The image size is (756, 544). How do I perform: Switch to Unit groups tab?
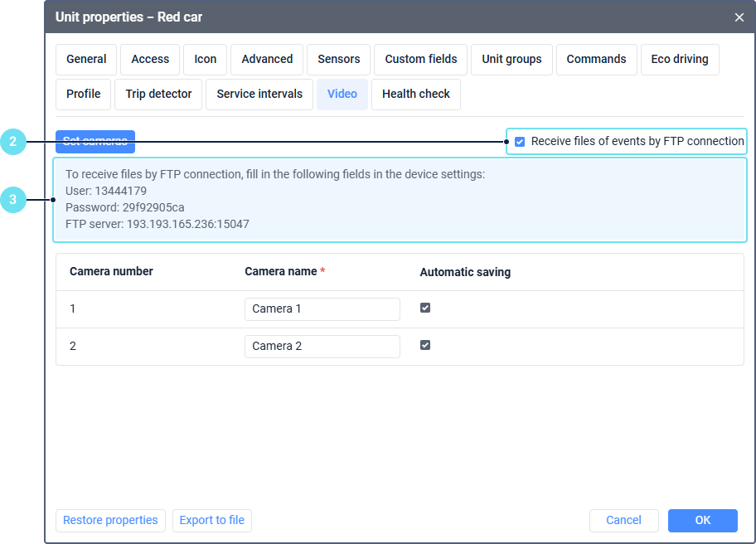(x=511, y=60)
